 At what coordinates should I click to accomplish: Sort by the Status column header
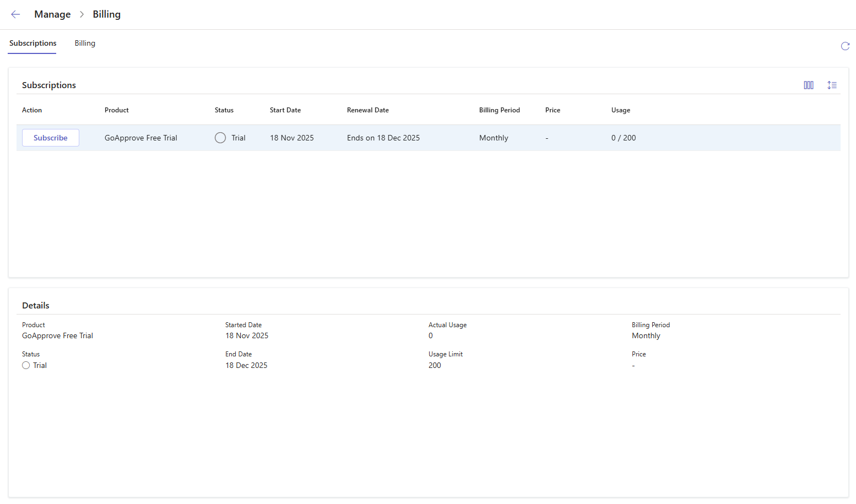coord(224,110)
